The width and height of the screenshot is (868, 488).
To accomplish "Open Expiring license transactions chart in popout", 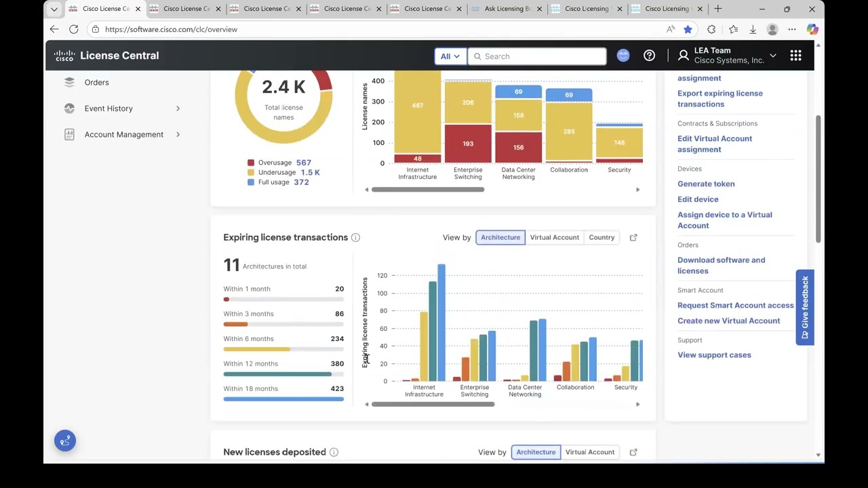I will [x=633, y=237].
